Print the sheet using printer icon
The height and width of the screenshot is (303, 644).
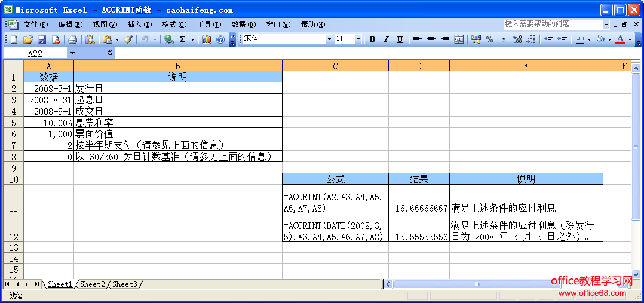(73, 39)
